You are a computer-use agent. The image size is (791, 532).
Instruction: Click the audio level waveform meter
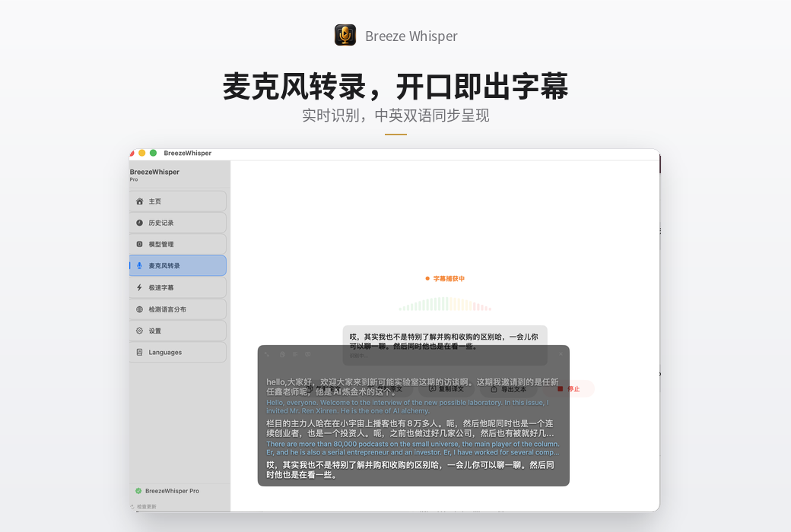445,303
